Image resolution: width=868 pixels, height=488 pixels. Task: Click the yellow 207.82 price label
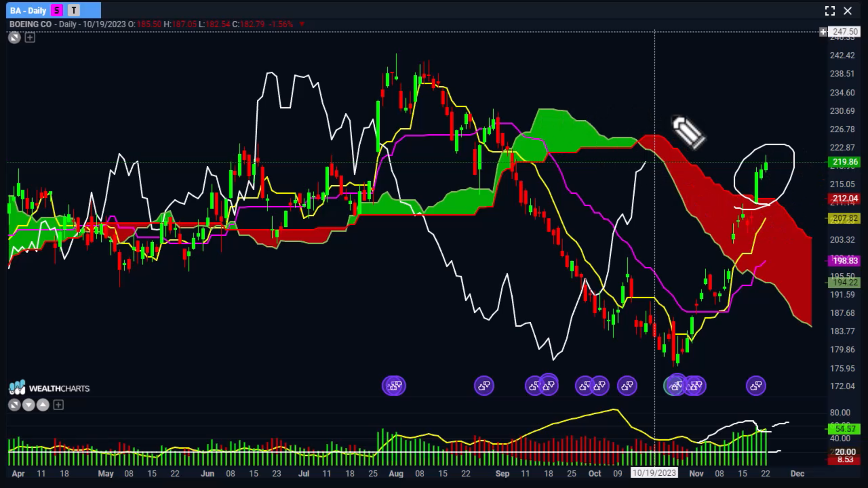pos(844,219)
